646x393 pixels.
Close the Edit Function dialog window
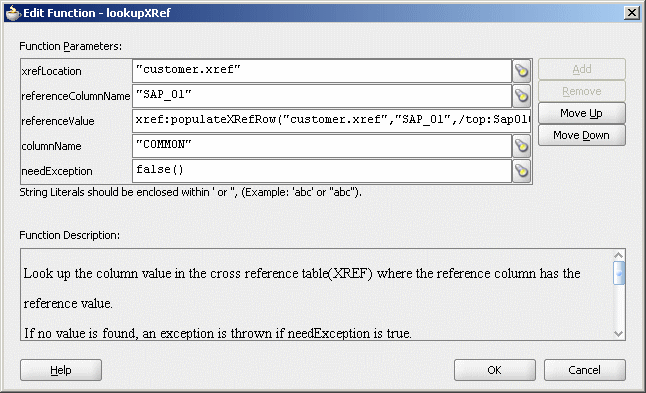pos(632,13)
